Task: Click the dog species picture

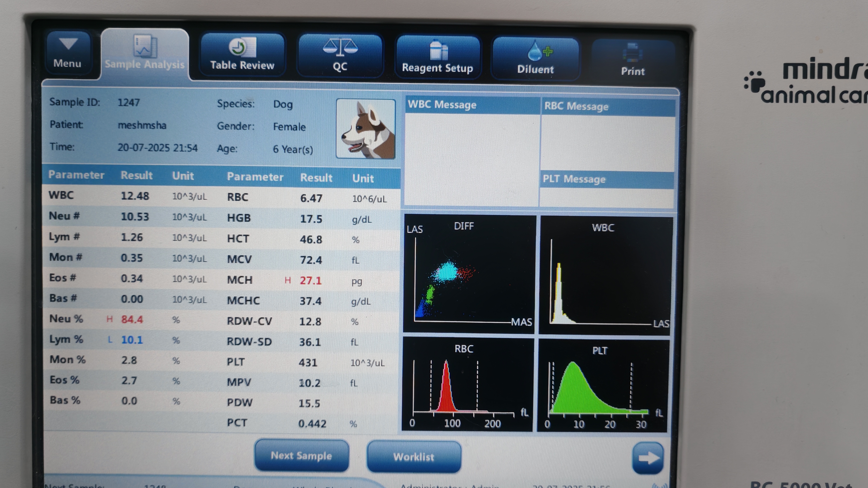Action: pyautogui.click(x=366, y=129)
